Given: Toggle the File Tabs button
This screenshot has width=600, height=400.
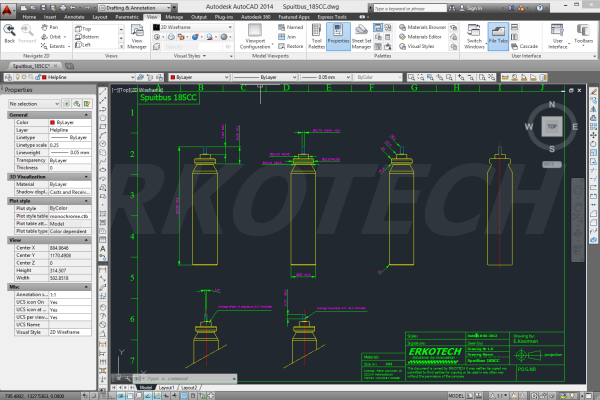Looking at the screenshot, I should coord(498,36).
